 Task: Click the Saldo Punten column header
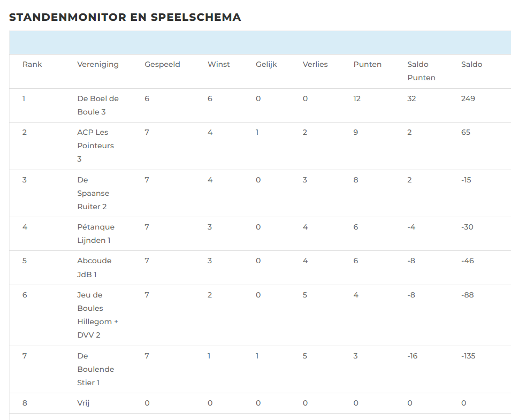[x=421, y=71]
